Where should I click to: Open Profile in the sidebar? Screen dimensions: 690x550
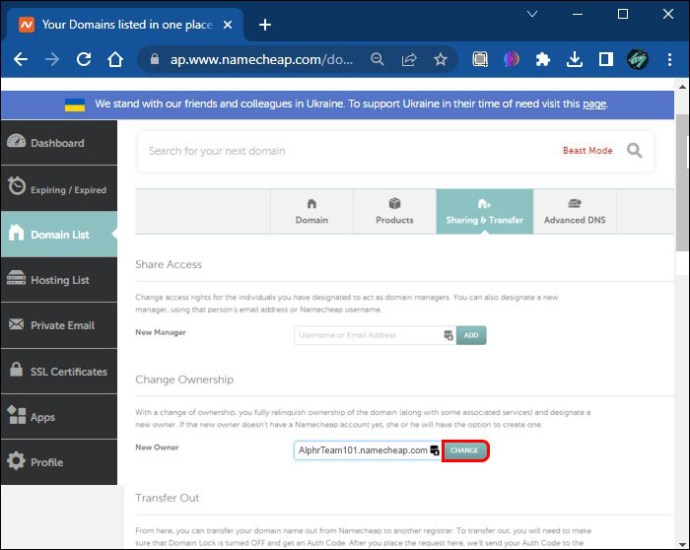59,462
